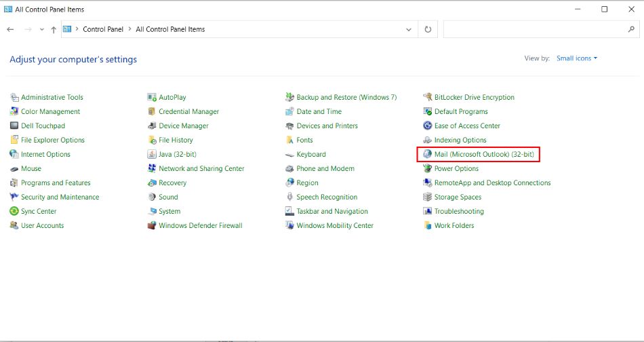Click the Sync Center icon
This screenshot has height=342, width=644.
coord(14,212)
